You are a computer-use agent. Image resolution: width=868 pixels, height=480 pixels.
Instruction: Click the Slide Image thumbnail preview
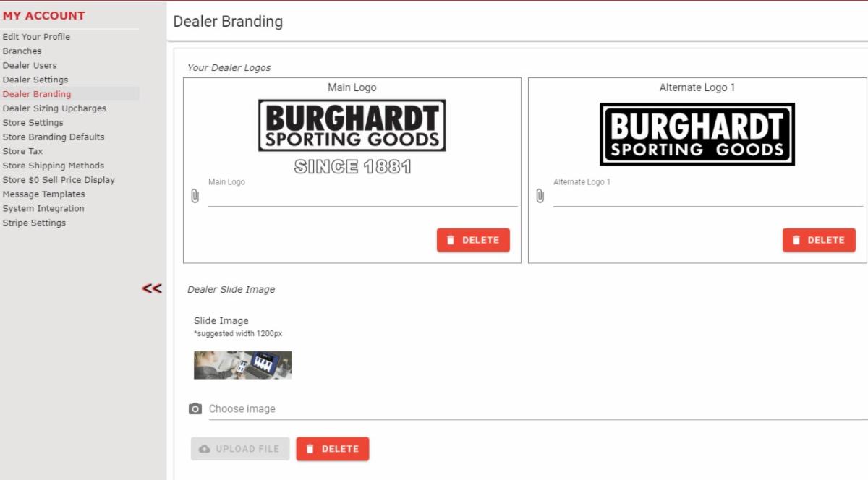click(242, 364)
